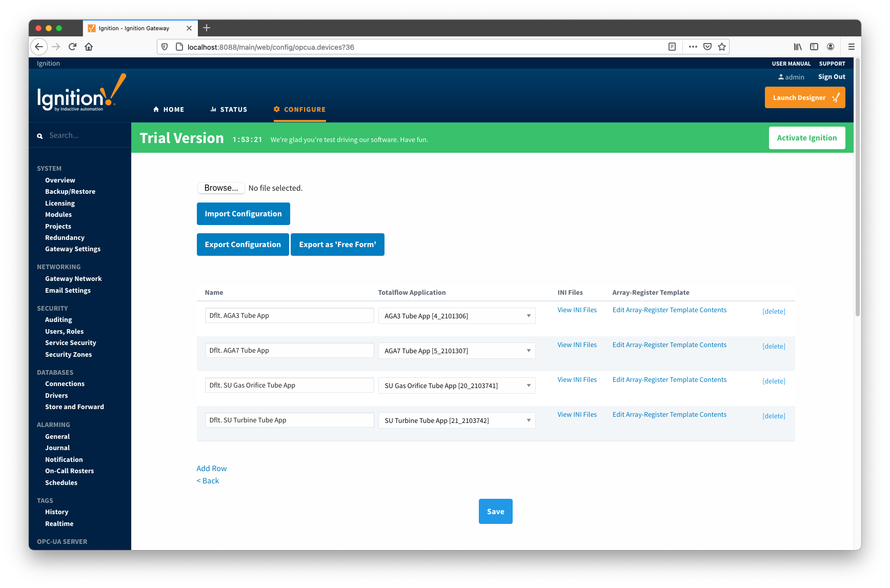The image size is (890, 588).
Task: Open Database Connections in sidebar
Action: click(x=65, y=384)
